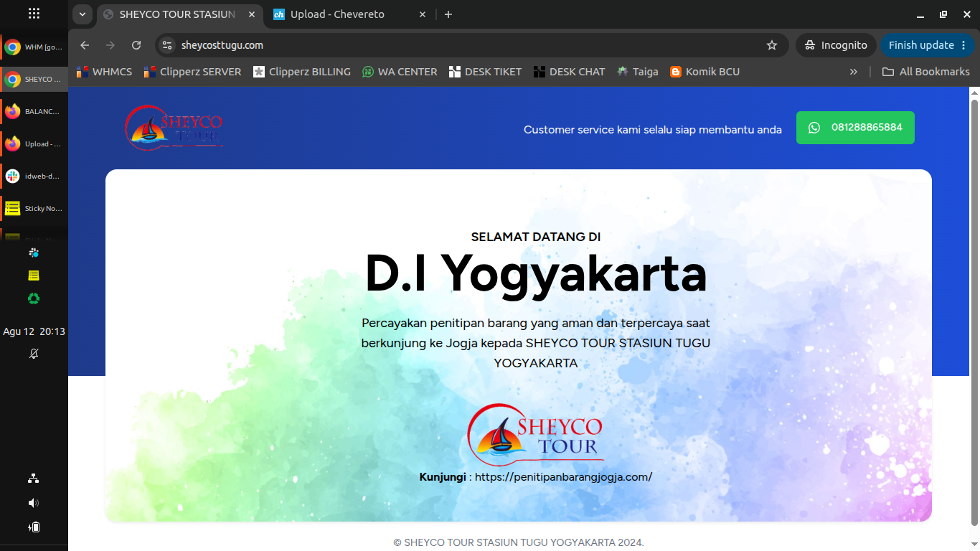This screenshot has width=980, height=551.
Task: Open the battery status indicator
Action: (x=34, y=527)
